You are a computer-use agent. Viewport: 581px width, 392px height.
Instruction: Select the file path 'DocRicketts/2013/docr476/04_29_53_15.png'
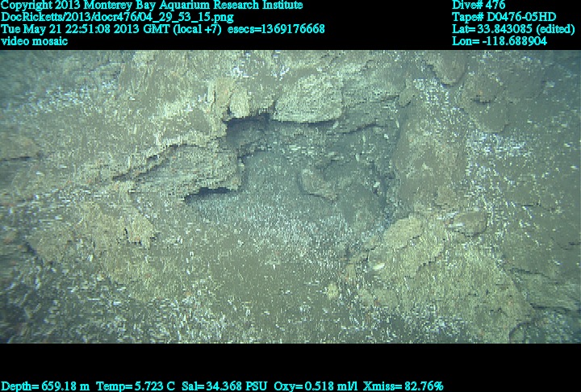[118, 17]
